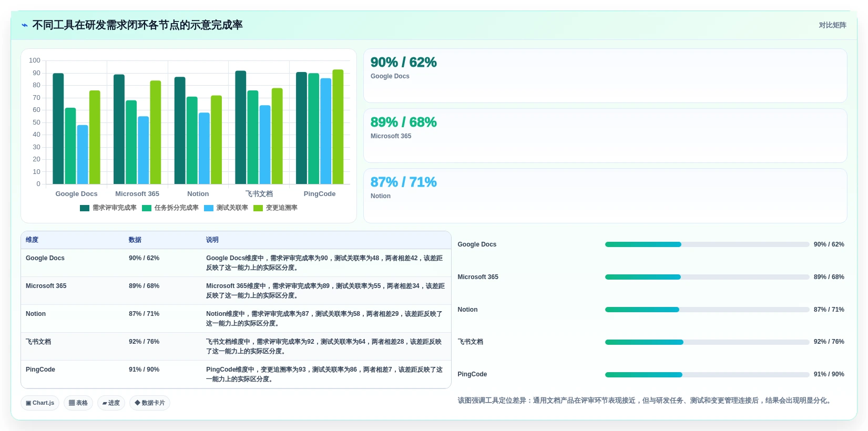
Task: Toggle the 测试关联率 legend swatch
Action: pos(209,208)
